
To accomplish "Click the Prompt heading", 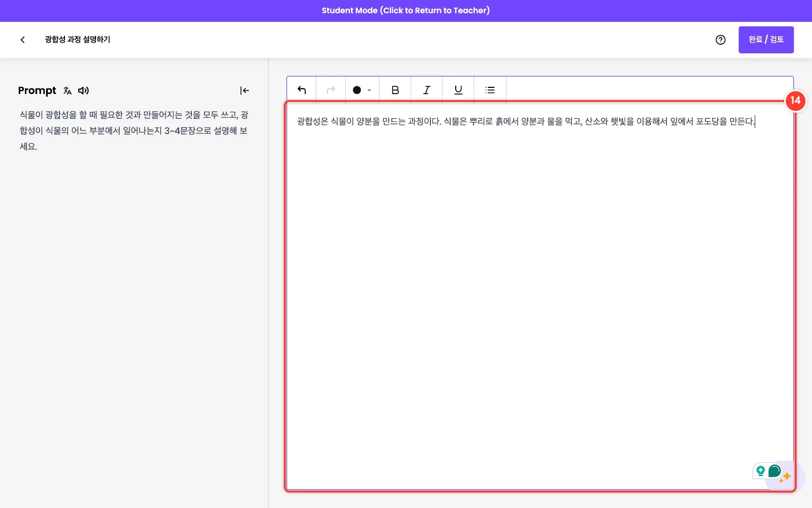I will tap(37, 90).
